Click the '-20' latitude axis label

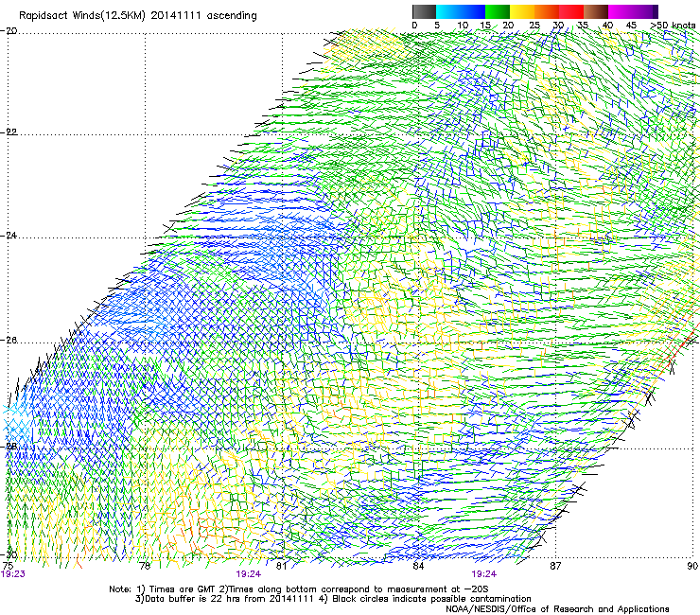point(9,31)
